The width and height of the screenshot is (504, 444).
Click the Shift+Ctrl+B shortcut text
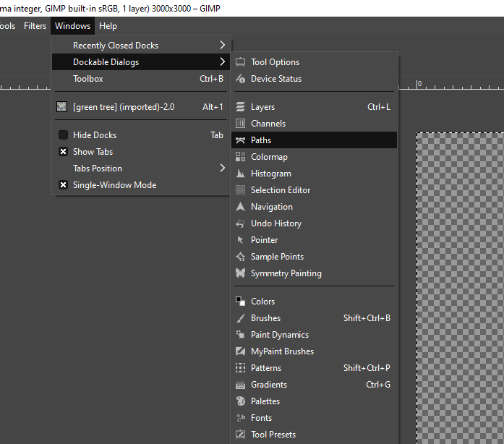367,318
